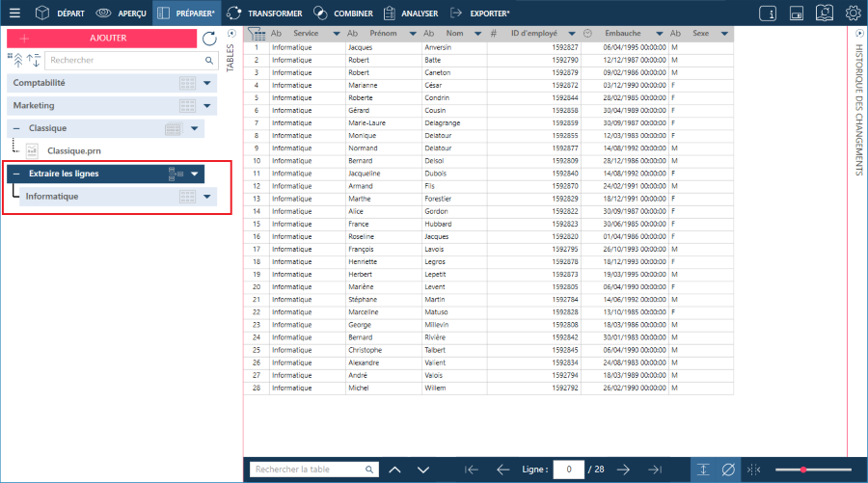Adjust the zoom slider in bottom bar

pos(802,470)
